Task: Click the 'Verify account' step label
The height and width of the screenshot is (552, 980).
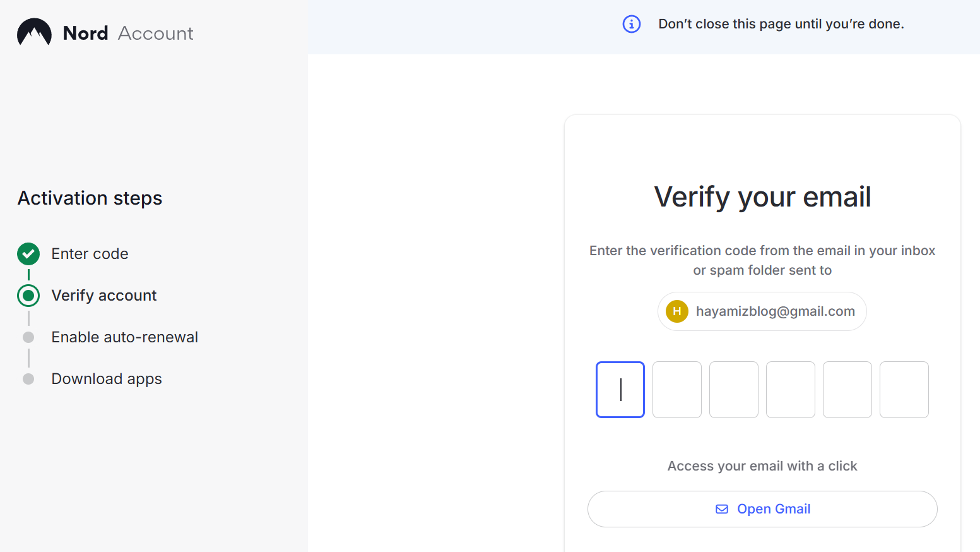Action: pyautogui.click(x=104, y=296)
